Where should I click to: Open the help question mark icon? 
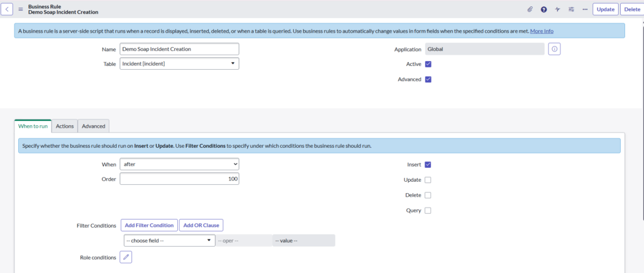[x=543, y=9]
